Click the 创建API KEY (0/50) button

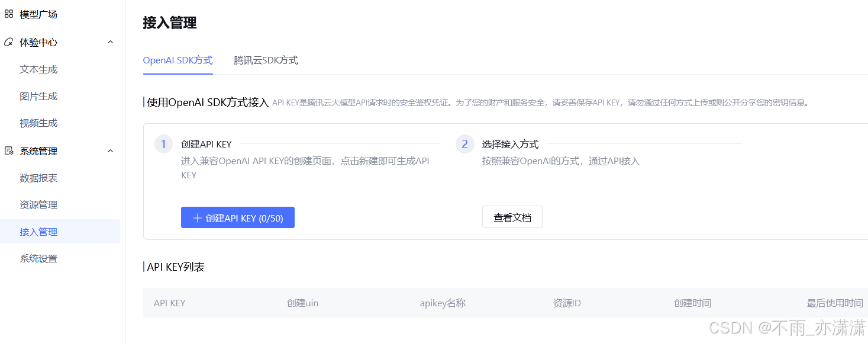pos(238,217)
